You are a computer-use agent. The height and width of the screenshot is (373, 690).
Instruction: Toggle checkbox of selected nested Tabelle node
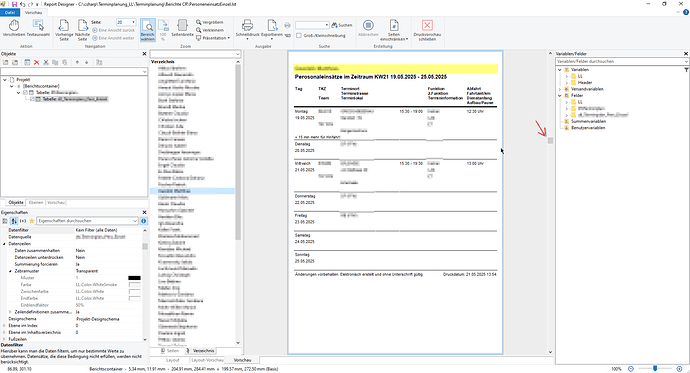coord(32,99)
